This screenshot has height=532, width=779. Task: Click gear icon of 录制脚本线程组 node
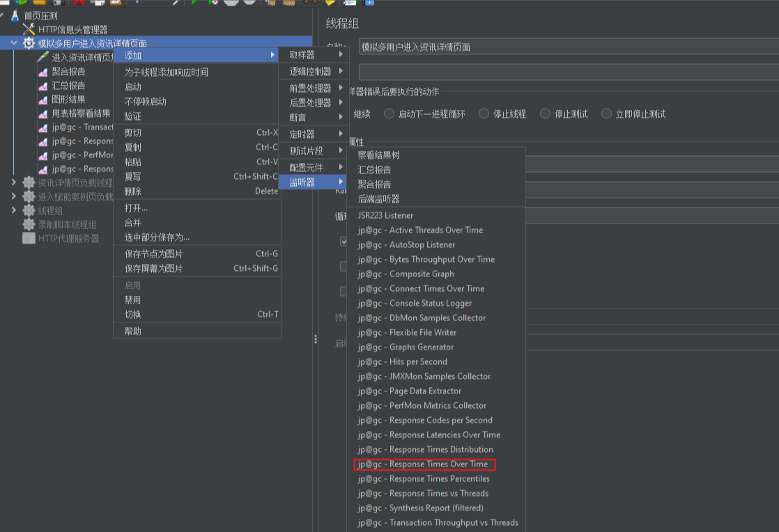[x=29, y=224]
